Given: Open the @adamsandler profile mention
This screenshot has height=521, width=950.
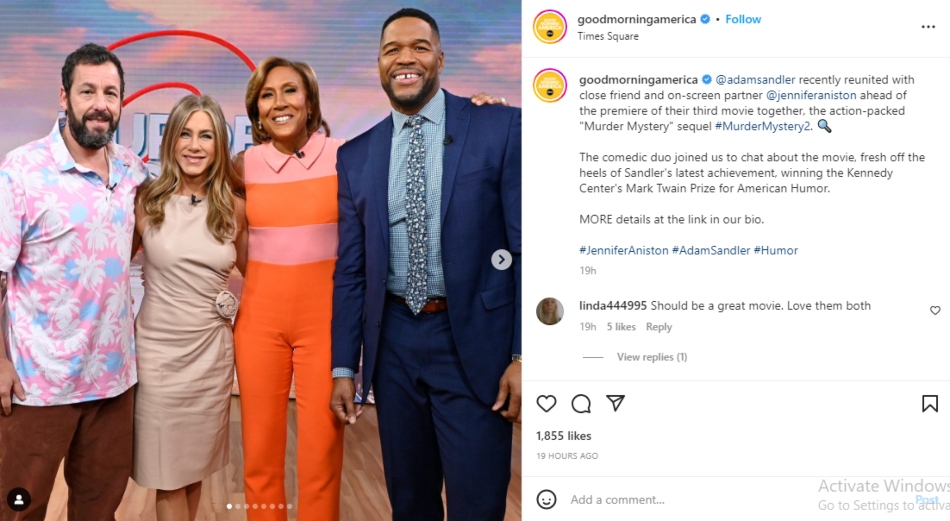Looking at the screenshot, I should (755, 79).
